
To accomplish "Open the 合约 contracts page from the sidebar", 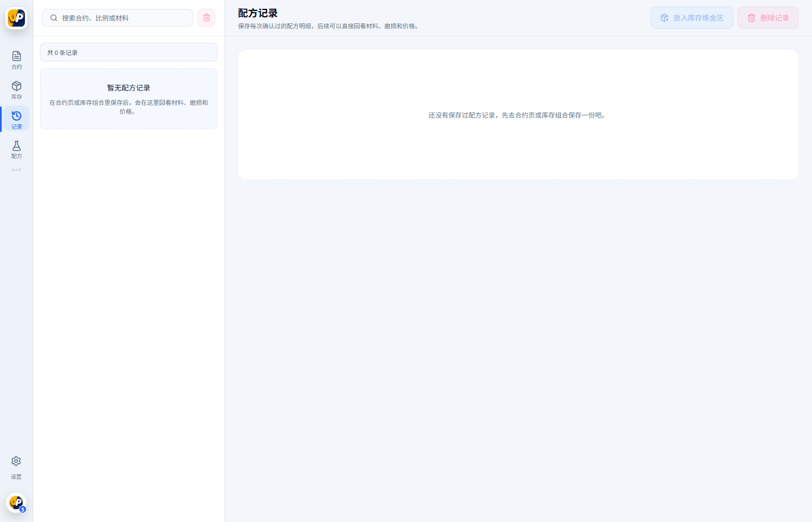I will 16,59.
